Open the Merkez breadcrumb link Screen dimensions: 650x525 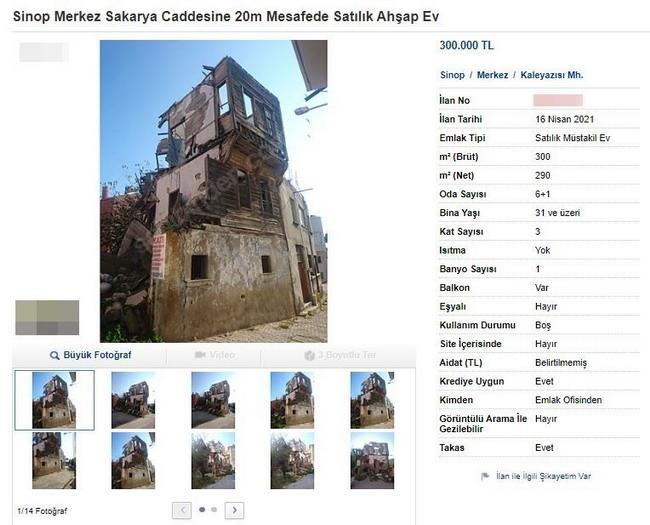coord(492,75)
